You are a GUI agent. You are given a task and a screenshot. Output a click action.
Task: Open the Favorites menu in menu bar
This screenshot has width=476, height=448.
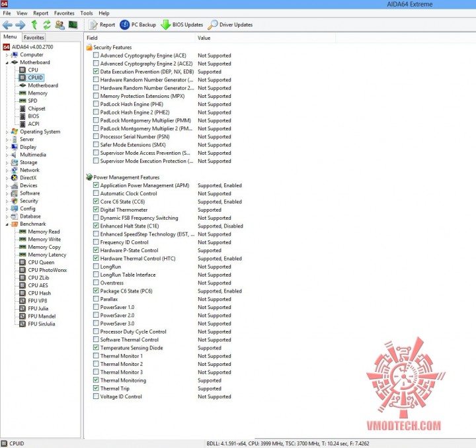pos(64,13)
